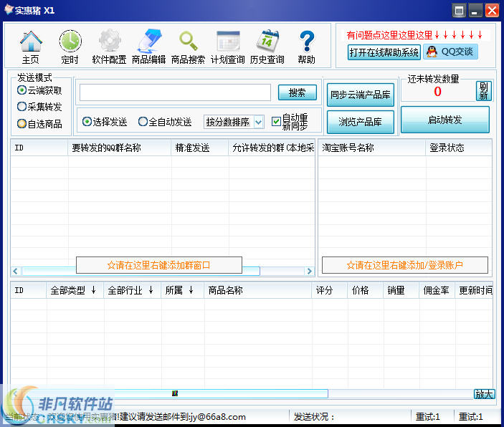Choose the 全自动发送 radio option
Viewport: 504px width, 427px height.
pos(165,122)
